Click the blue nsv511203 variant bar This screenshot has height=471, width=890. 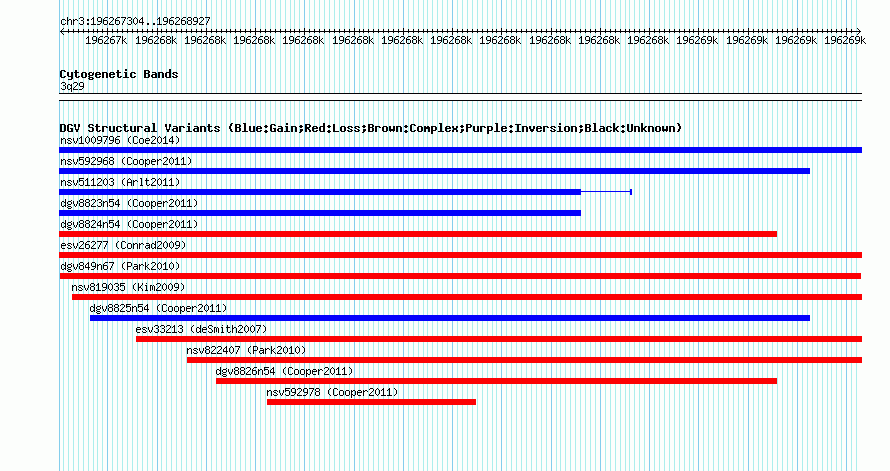pos(320,192)
